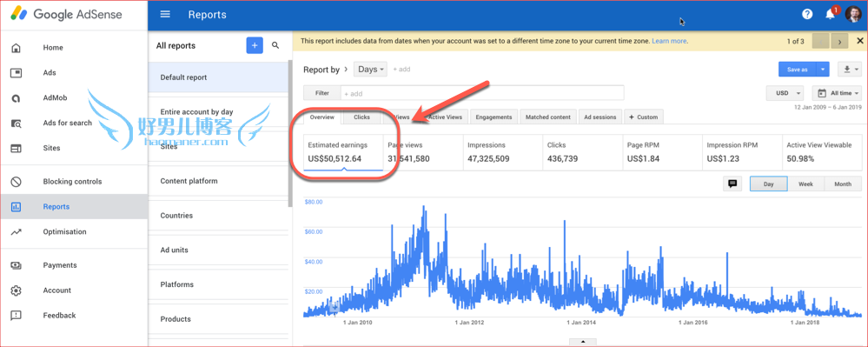868x347 pixels.
Task: Click the Filter button
Action: pos(322,93)
